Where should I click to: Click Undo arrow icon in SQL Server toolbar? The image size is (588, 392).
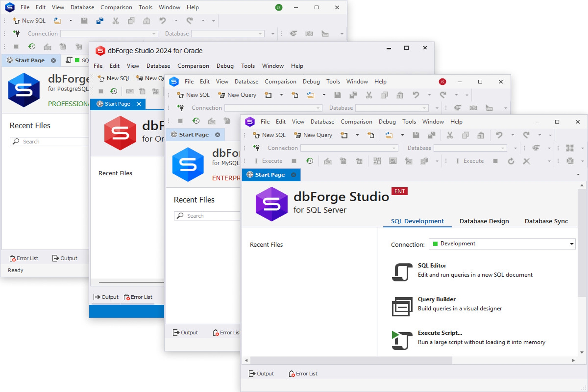pos(499,135)
